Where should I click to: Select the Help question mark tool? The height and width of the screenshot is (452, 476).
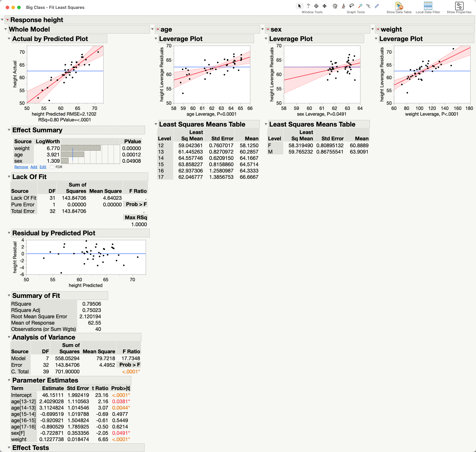[308, 6]
